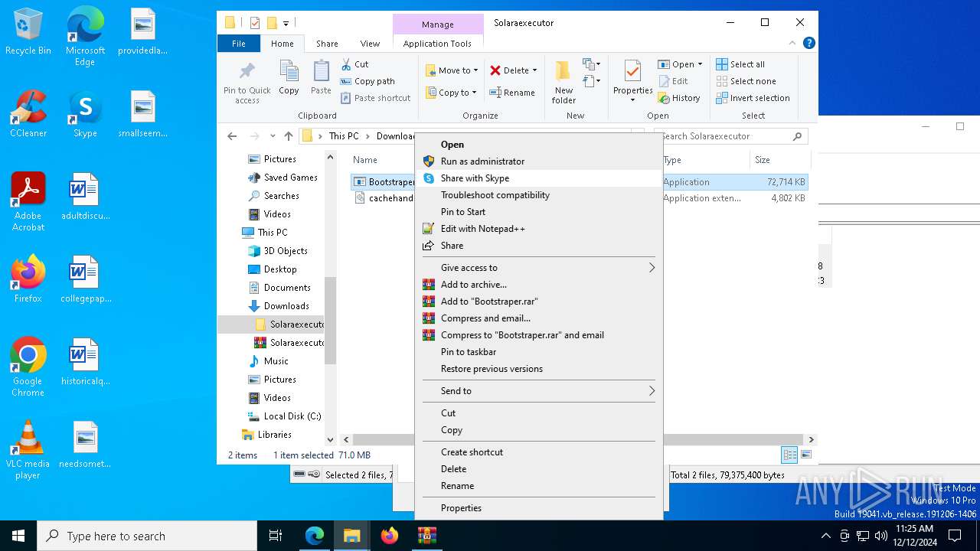Click the History button in the ribbon
The image size is (980, 551).
tap(679, 98)
